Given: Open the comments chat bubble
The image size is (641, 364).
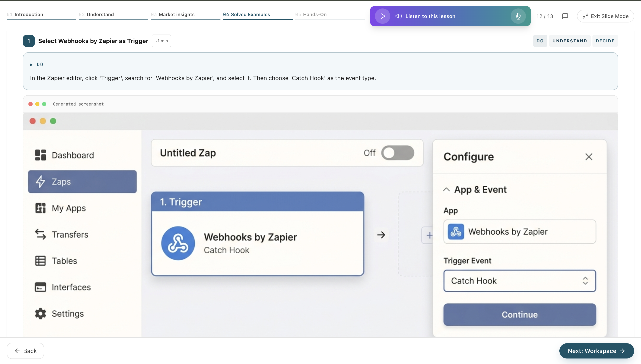Looking at the screenshot, I should (x=565, y=16).
